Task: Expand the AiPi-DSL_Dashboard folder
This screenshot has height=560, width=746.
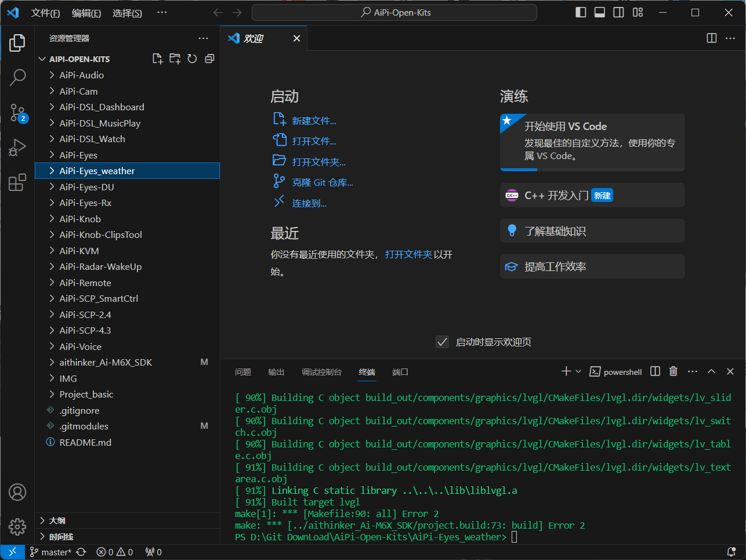Action: [128, 107]
